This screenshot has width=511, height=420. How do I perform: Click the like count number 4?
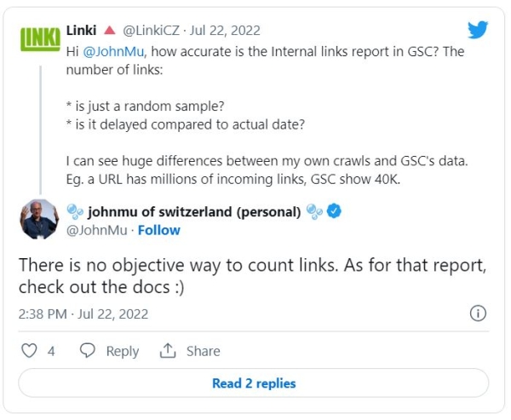51,351
